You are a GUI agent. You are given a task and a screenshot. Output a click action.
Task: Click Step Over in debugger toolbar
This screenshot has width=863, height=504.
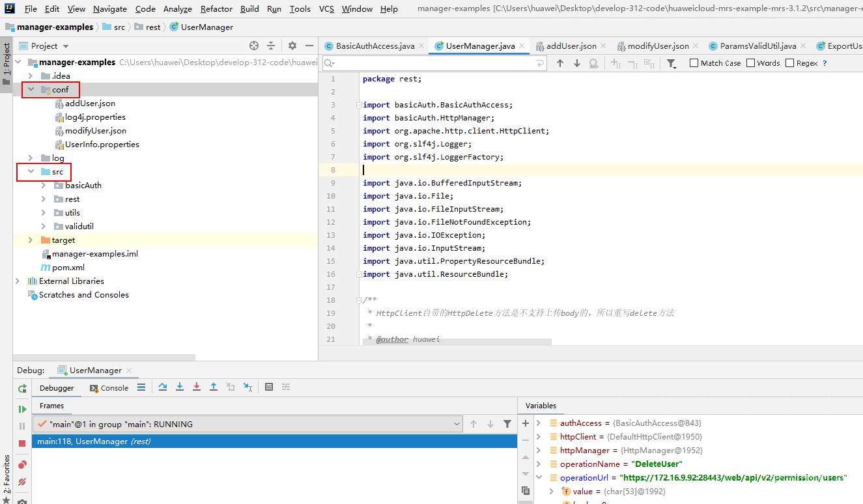tap(163, 387)
